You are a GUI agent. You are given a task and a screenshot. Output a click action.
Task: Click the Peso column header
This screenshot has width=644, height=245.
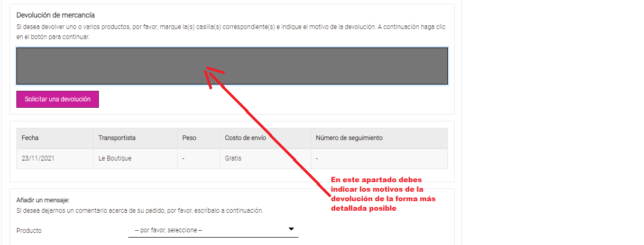click(189, 138)
